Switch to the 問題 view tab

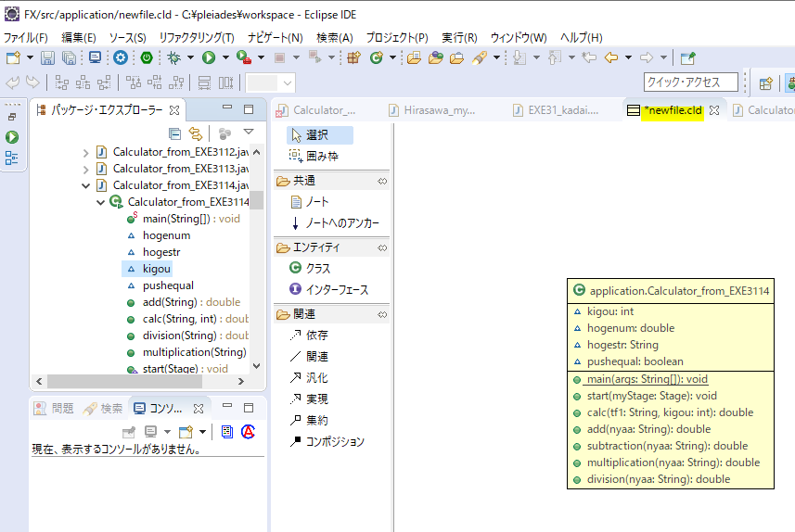point(54,409)
